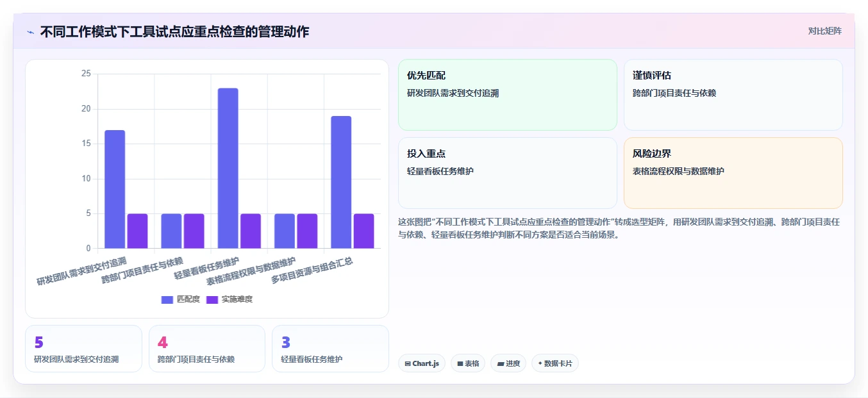Click the description paragraph starting with 这张图把

619,228
